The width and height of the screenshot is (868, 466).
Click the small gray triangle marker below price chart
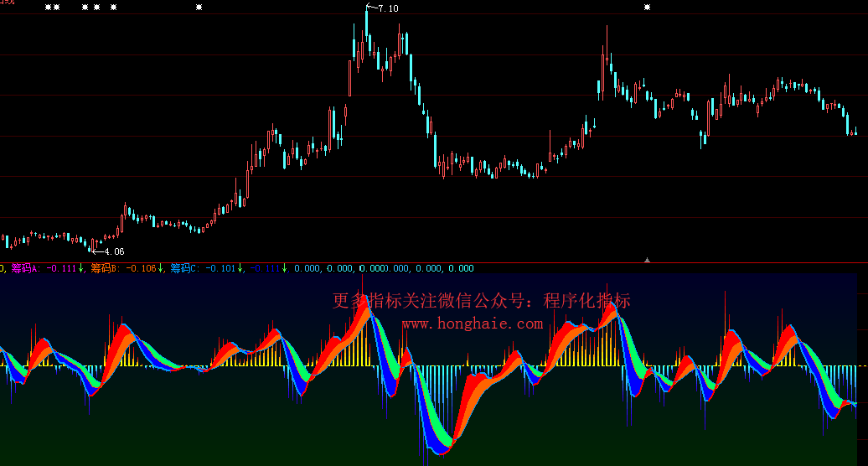coord(647,260)
